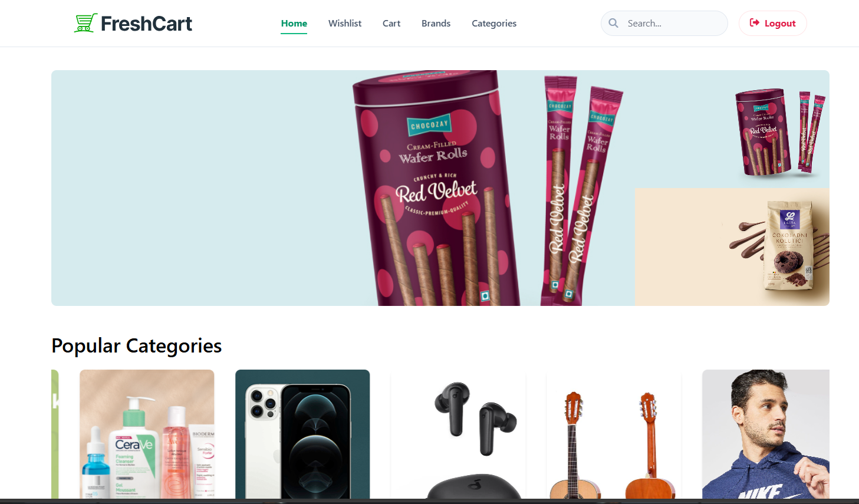Click the Logout button

772,23
